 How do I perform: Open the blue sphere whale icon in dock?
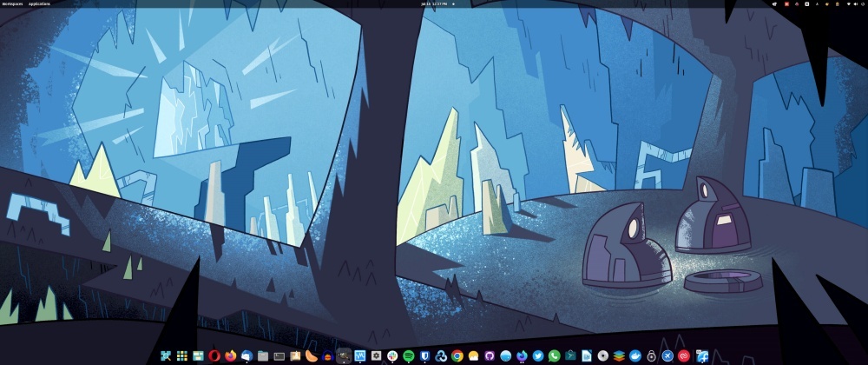pyautogui.click(x=506, y=355)
